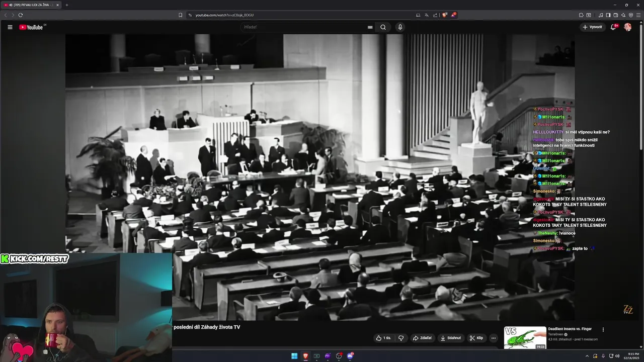Open a new browser tab
Screen dimensions: 644x362
pyautogui.click(x=66, y=5)
